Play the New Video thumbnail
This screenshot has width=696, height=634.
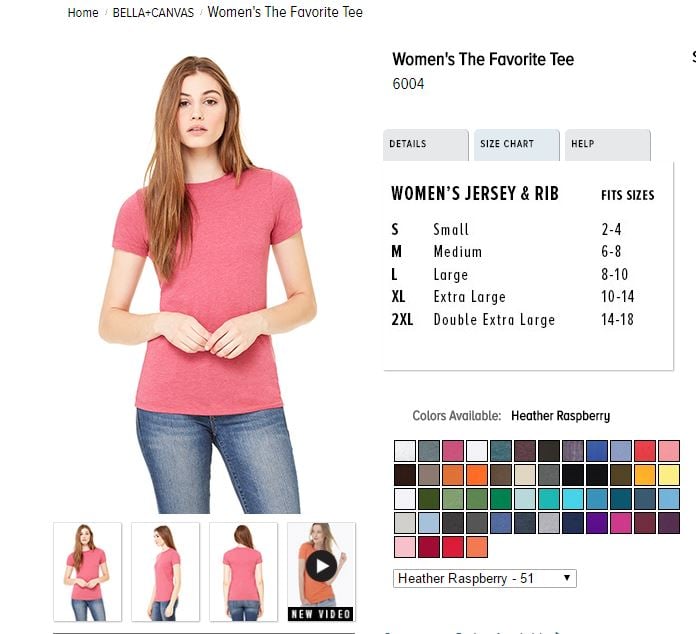pos(321,572)
